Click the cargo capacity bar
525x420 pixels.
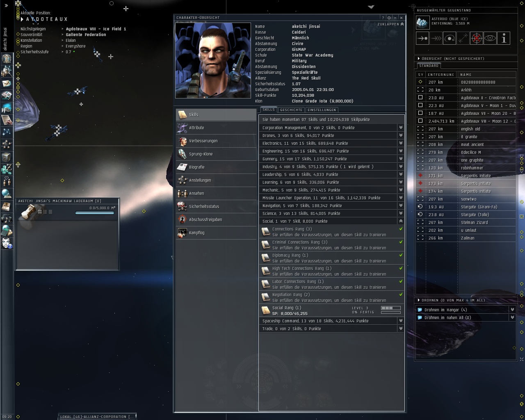[x=95, y=213]
